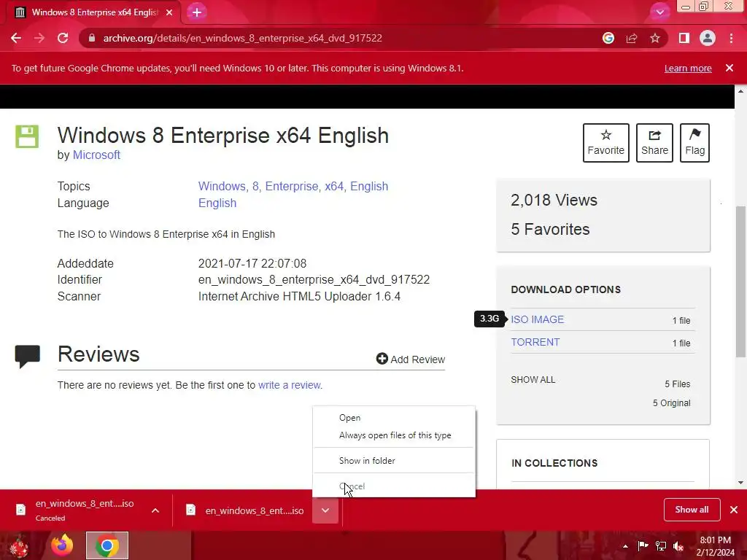Click the Favorite star button
747x560 pixels.
point(606,143)
